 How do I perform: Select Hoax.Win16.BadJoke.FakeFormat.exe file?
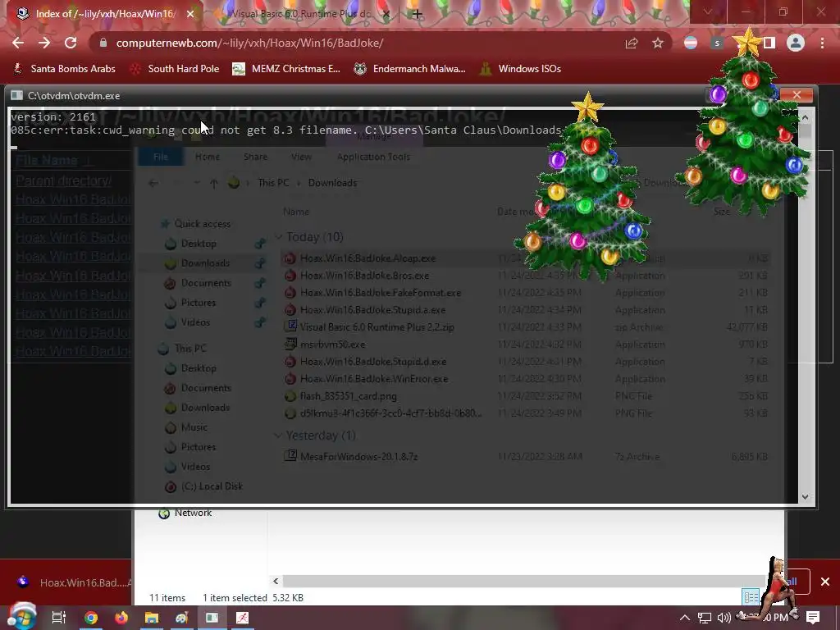[381, 293]
